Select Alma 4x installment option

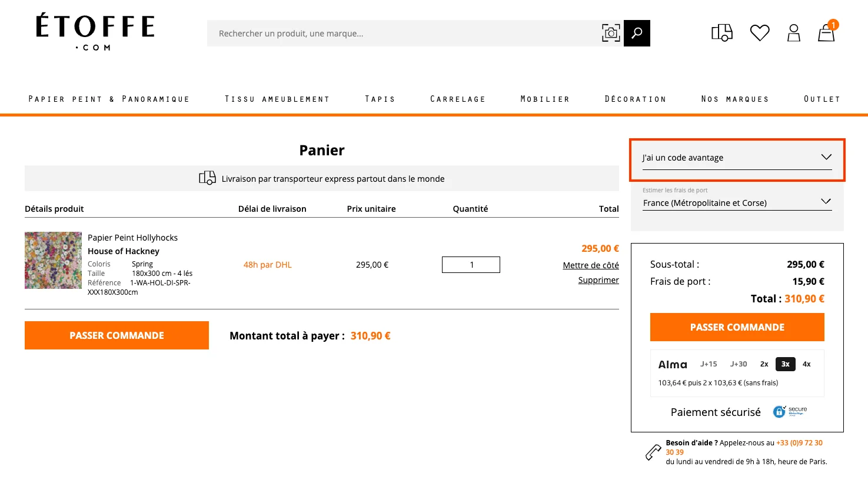pos(807,364)
